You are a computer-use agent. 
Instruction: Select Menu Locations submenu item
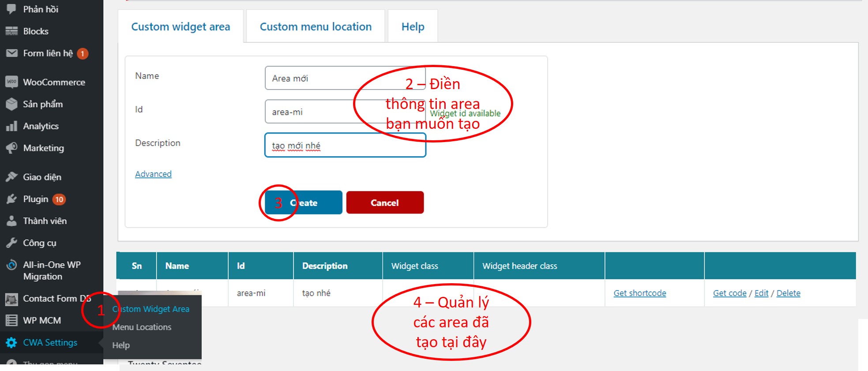[142, 327]
